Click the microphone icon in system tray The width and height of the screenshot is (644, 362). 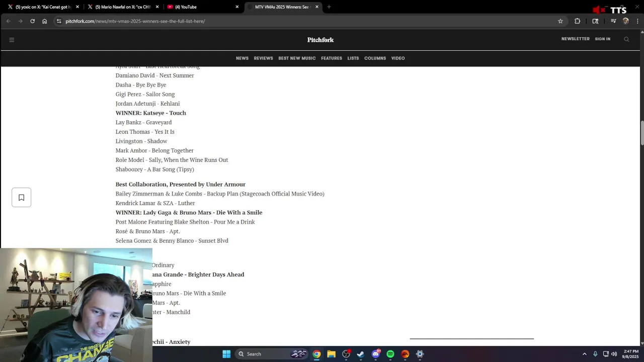[595, 354]
